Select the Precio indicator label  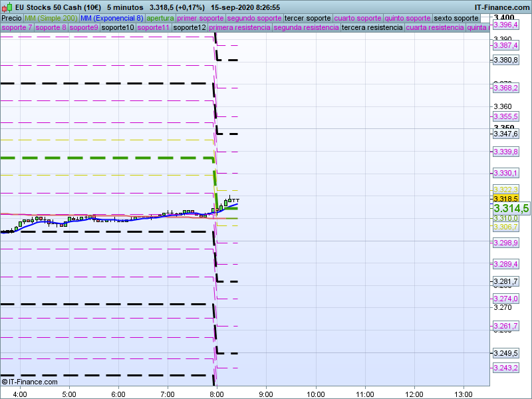[12, 18]
